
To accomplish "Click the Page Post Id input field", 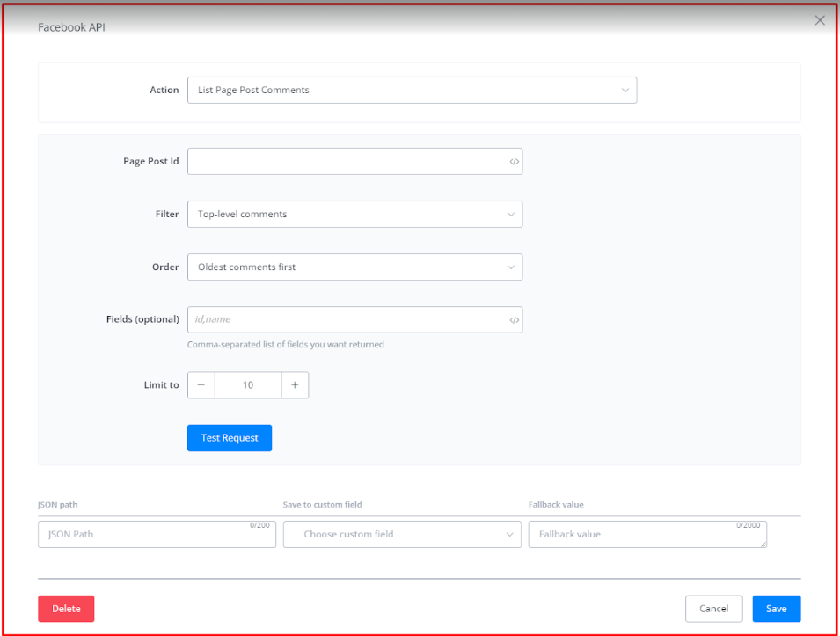I will 347,162.
